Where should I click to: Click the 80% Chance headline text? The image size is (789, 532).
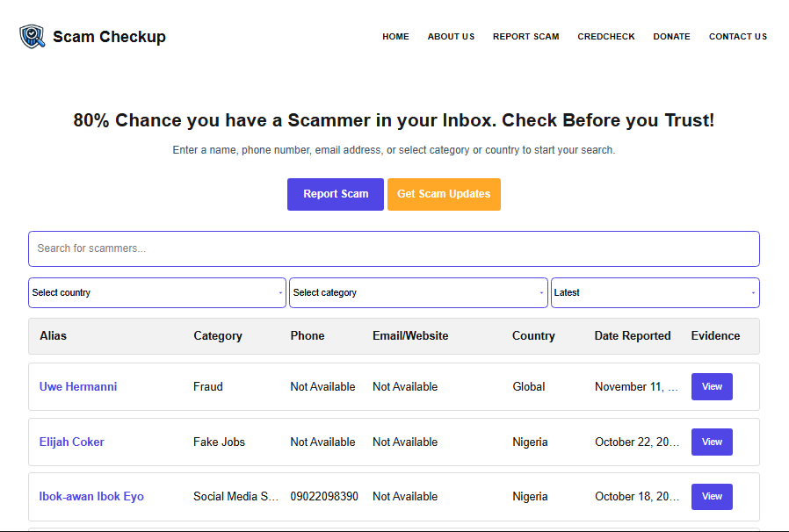[x=394, y=120]
